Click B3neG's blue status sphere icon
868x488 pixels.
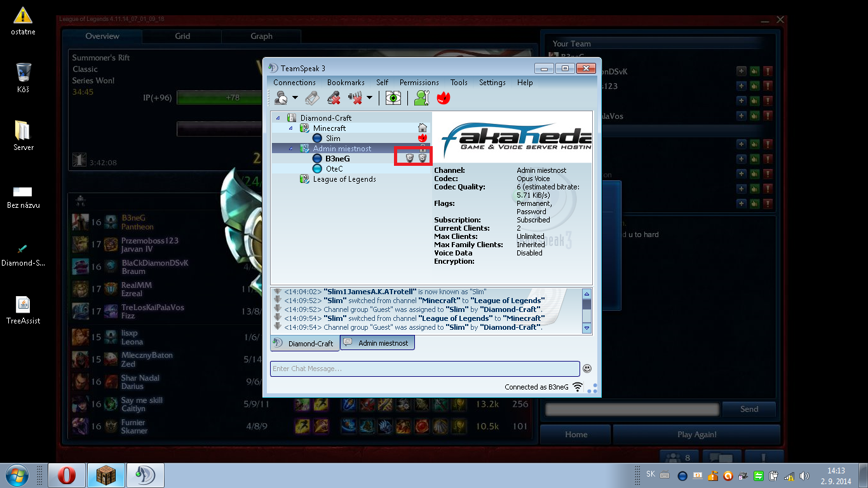(318, 159)
